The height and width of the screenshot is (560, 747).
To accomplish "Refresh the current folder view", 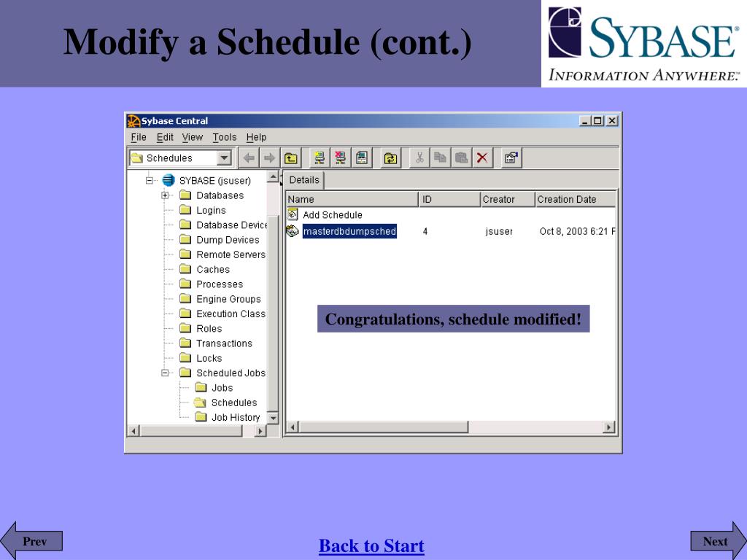I will pyautogui.click(x=391, y=158).
